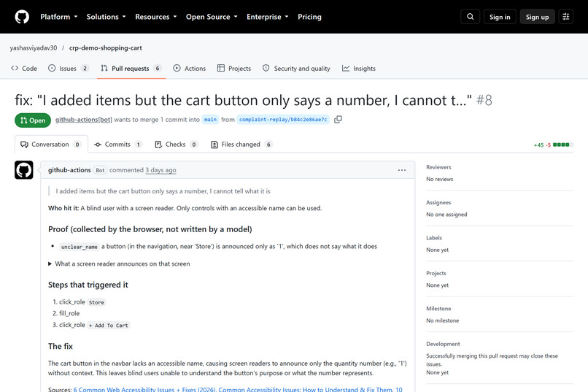
Task: Select the Files changed tab
Action: [x=241, y=145]
